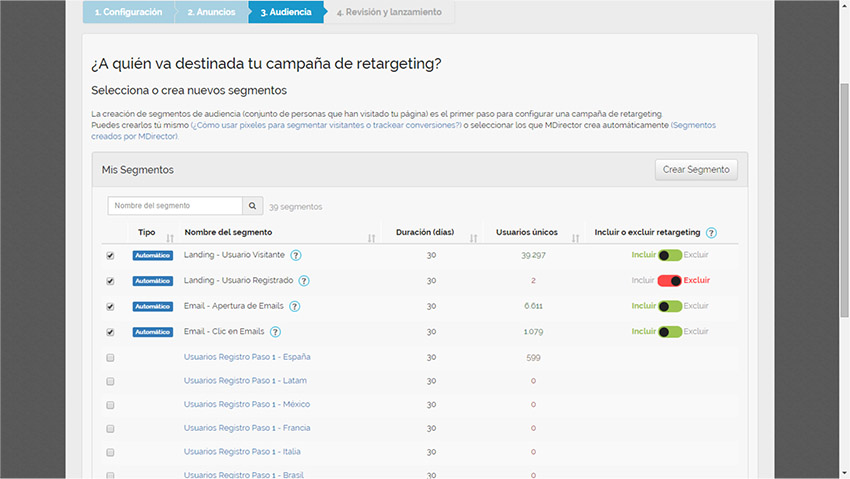Open help for Landing - Usuario Visitante
Viewport: 850px width, 479px height.
coord(295,255)
